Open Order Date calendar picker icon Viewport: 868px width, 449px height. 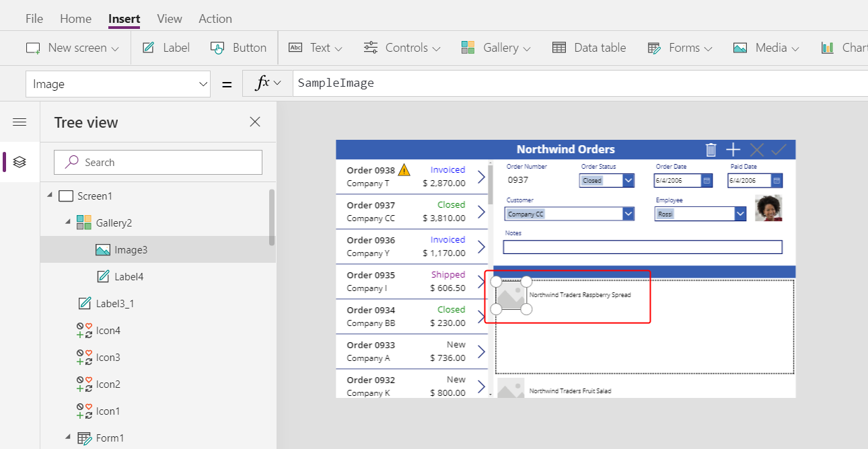coord(707,180)
